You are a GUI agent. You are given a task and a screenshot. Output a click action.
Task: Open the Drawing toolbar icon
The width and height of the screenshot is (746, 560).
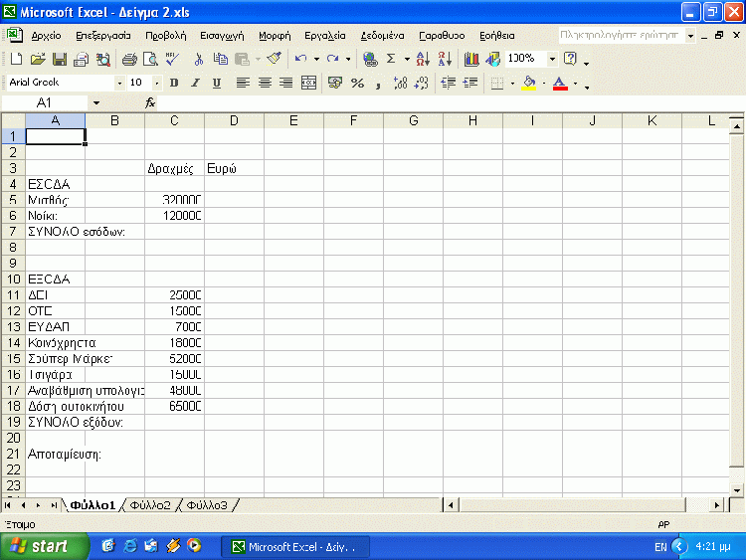coord(493,59)
